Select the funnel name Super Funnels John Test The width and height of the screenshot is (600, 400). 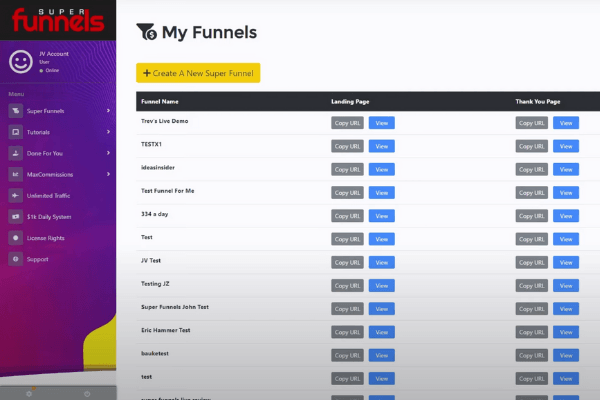pyautogui.click(x=175, y=307)
